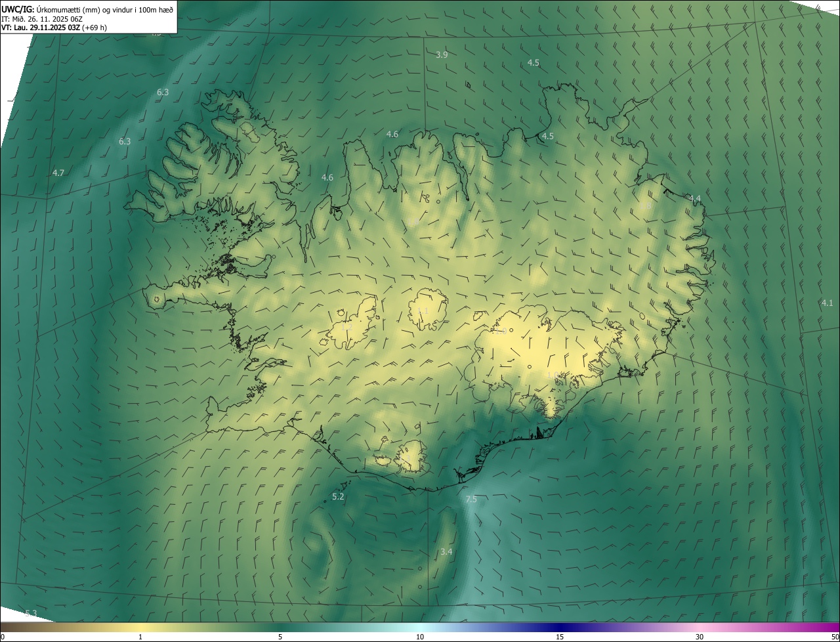
Task: Click the 7.5 value south of Iceland
Action: (x=471, y=500)
